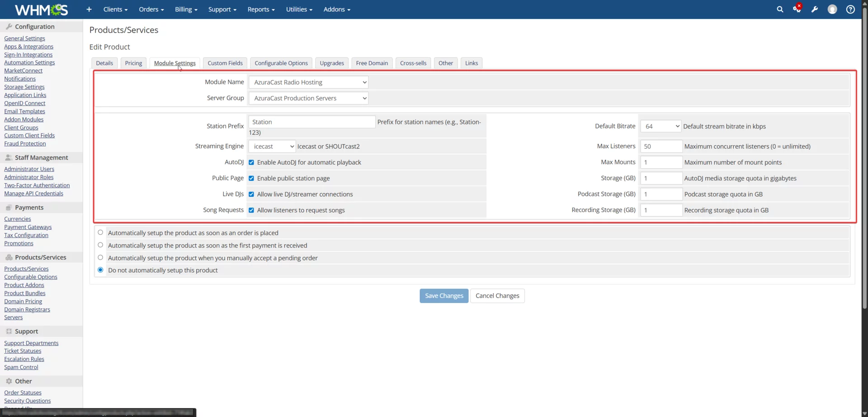This screenshot has width=868, height=417.
Task: Open the account avatar menu
Action: [833, 9]
